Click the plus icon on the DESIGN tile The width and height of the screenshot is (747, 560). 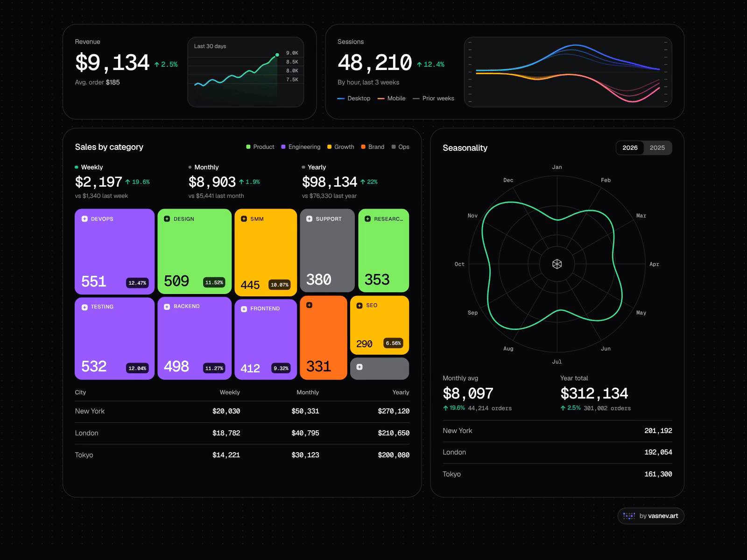[x=167, y=219]
